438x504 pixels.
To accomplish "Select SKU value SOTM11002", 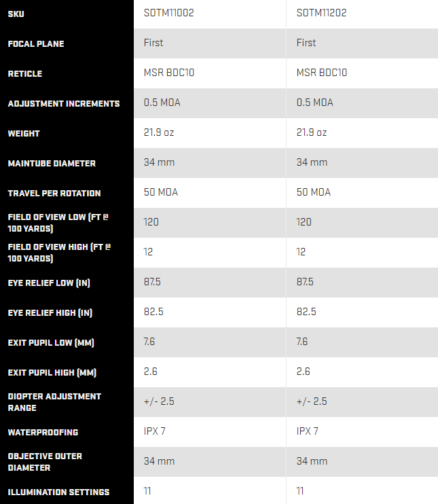I will pos(168,13).
